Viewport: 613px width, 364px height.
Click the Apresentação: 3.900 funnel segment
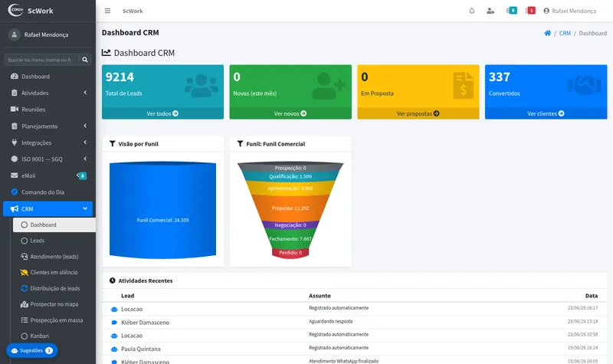point(290,188)
